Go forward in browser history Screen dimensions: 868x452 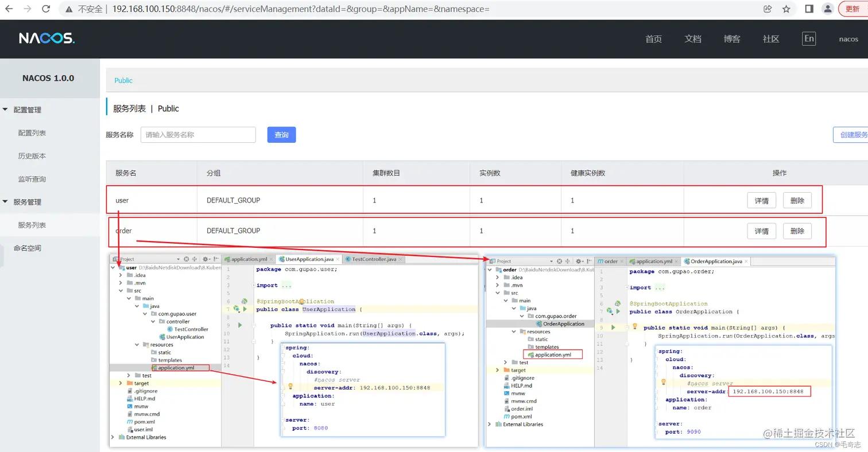(x=27, y=9)
